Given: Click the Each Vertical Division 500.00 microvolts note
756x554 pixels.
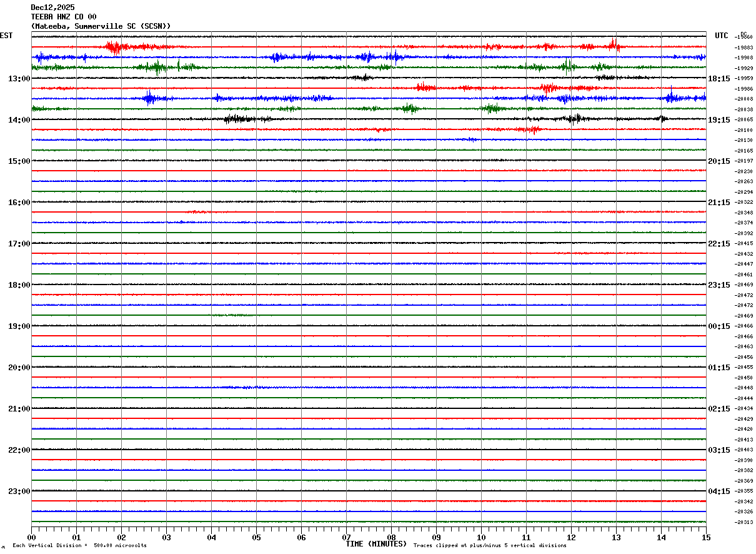Looking at the screenshot, I should 80,545.
